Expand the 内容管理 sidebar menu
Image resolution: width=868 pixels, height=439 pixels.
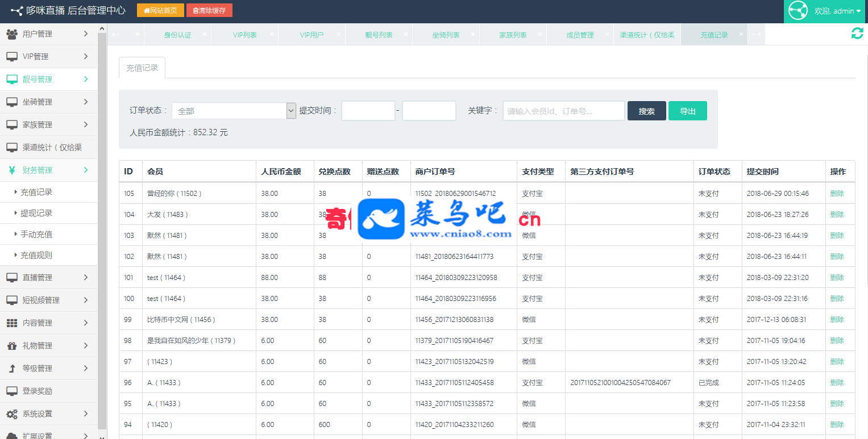click(49, 323)
